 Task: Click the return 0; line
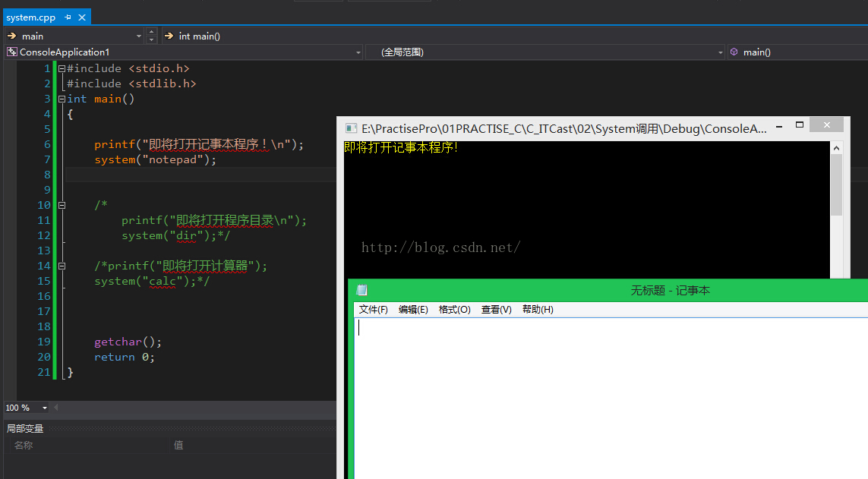(x=125, y=358)
